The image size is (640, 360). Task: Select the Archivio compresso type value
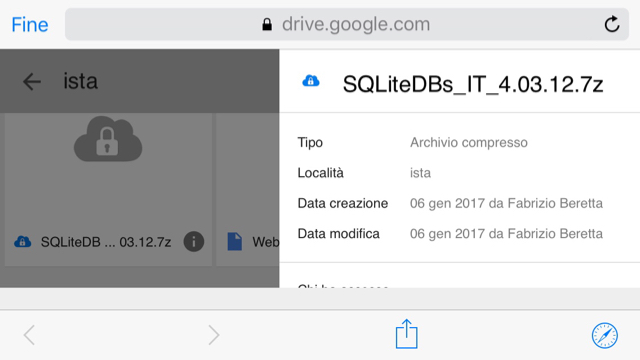pyautogui.click(x=469, y=142)
